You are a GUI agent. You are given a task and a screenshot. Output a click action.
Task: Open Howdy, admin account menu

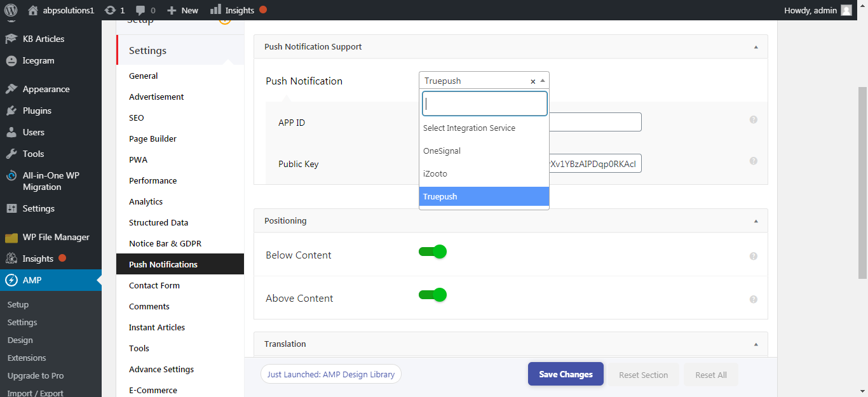[818, 10]
